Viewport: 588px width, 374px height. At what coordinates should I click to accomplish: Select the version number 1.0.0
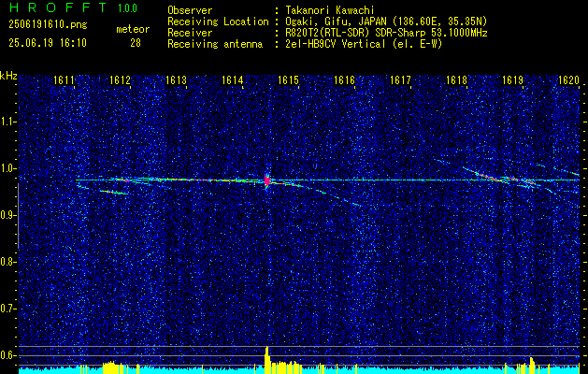(127, 8)
